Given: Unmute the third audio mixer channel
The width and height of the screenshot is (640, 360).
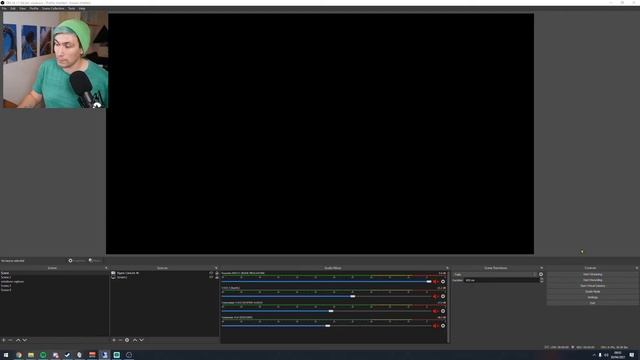Looking at the screenshot, I should [436, 311].
